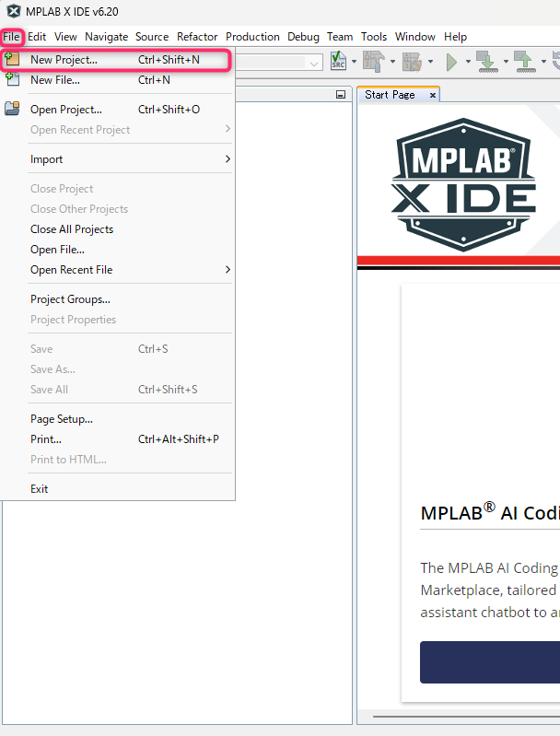The height and width of the screenshot is (736, 560).
Task: Open the File menu
Action: [x=11, y=37]
